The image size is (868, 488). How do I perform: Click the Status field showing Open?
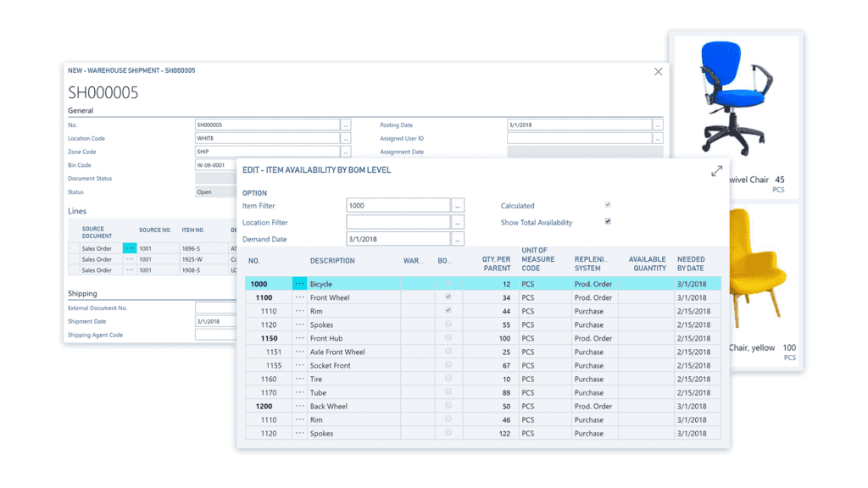point(216,192)
